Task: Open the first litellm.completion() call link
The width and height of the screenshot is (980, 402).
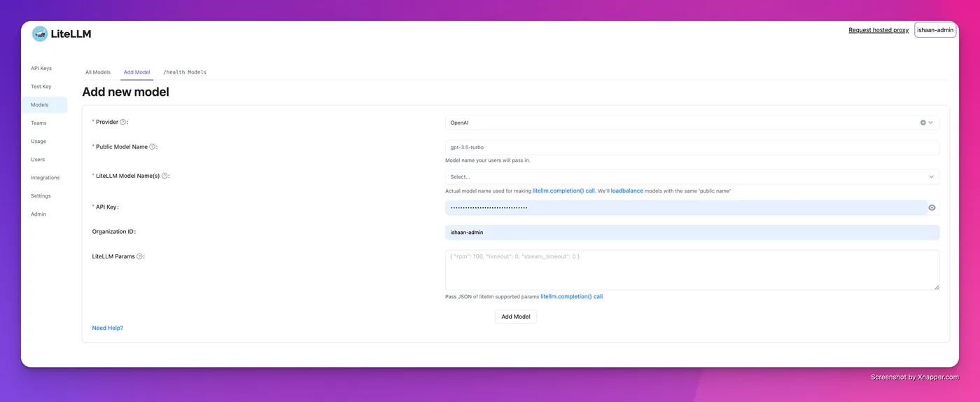Action: pyautogui.click(x=563, y=190)
